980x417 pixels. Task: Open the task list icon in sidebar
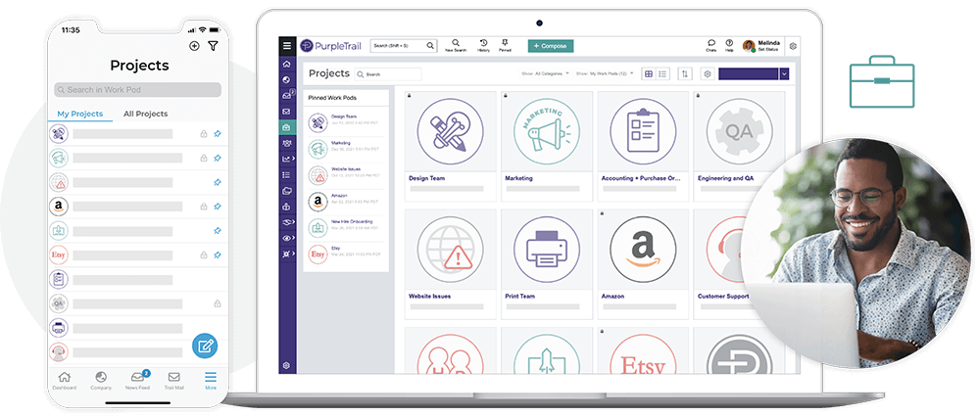(287, 175)
